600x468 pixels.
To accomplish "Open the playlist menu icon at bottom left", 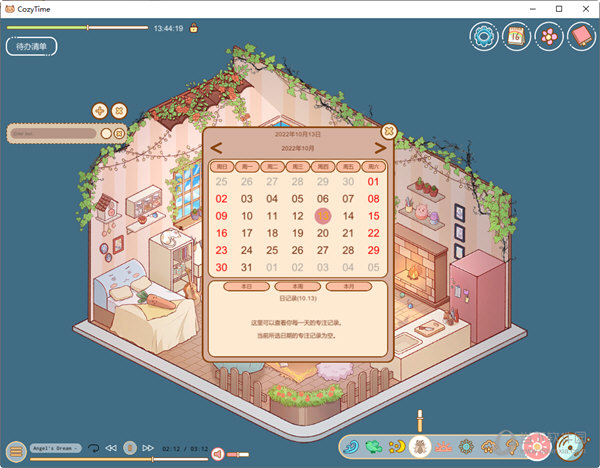I will (x=15, y=452).
